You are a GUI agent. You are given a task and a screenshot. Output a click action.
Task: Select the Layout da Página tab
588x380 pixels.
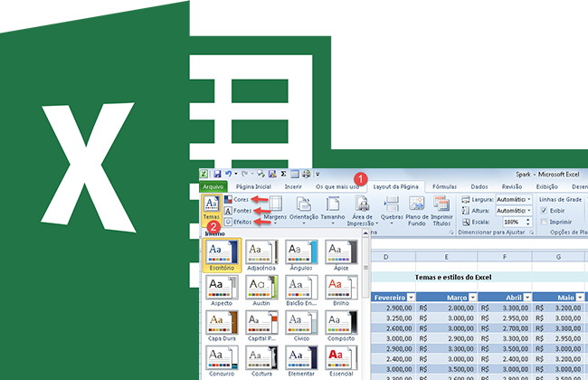tap(395, 186)
